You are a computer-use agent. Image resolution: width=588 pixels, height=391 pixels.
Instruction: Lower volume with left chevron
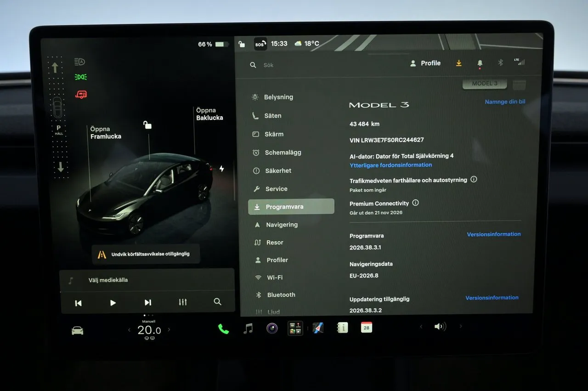(x=421, y=327)
